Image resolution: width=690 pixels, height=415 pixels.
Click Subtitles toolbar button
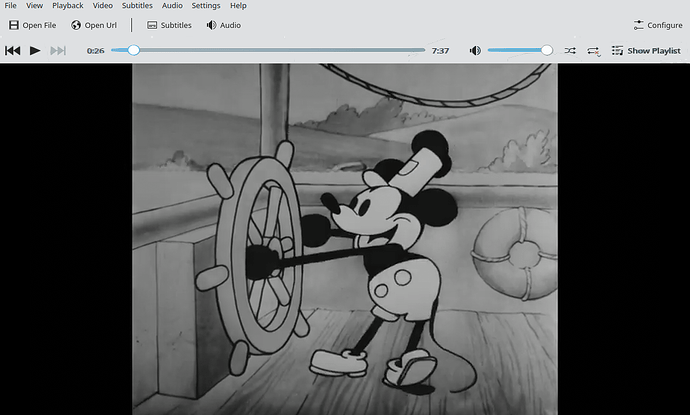[169, 25]
